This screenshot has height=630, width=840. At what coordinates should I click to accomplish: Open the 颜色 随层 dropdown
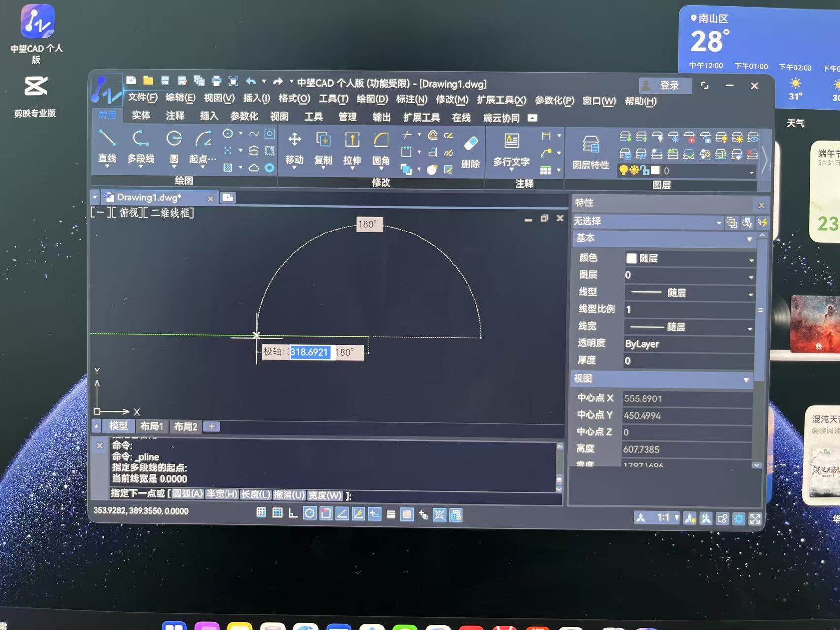pyautogui.click(x=690, y=259)
